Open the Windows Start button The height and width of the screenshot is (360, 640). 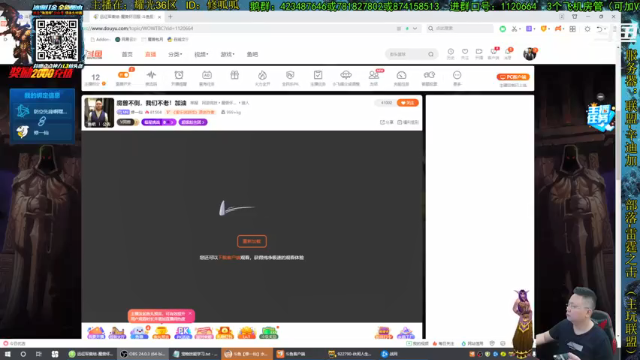pyautogui.click(x=7, y=354)
